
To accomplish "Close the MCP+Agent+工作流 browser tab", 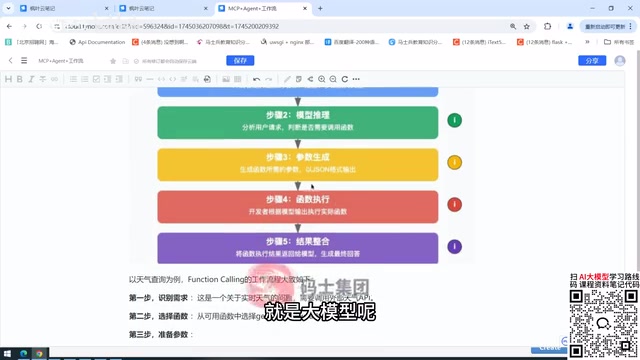I will tap(305, 8).
